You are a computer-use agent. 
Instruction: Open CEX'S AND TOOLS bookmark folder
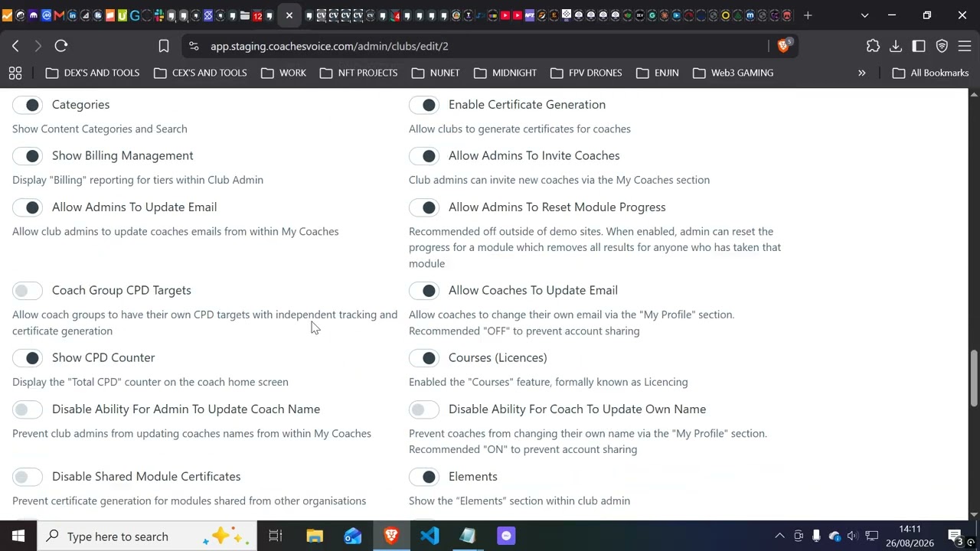[201, 73]
